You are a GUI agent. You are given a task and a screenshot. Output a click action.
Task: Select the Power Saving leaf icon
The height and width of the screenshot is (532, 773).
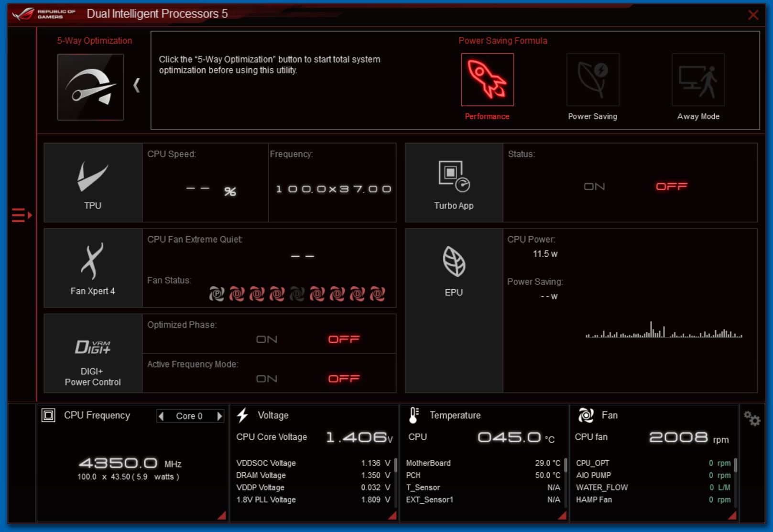click(x=592, y=79)
